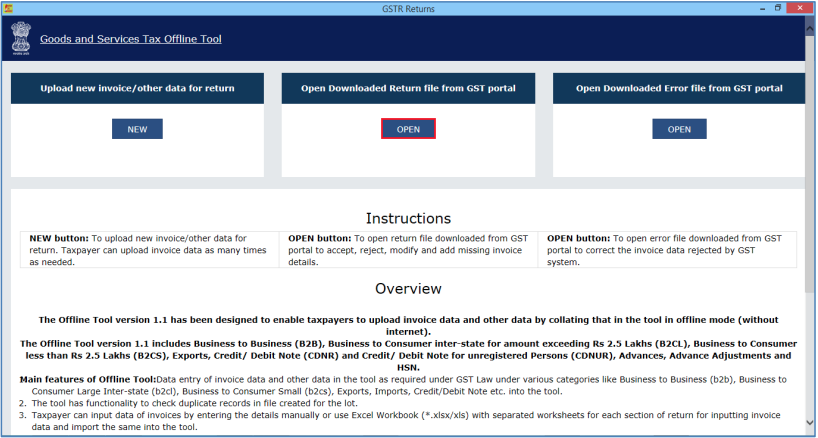Image resolution: width=818 pixels, height=438 pixels.
Task: Click the Government of India emblem logo
Action: 21,39
